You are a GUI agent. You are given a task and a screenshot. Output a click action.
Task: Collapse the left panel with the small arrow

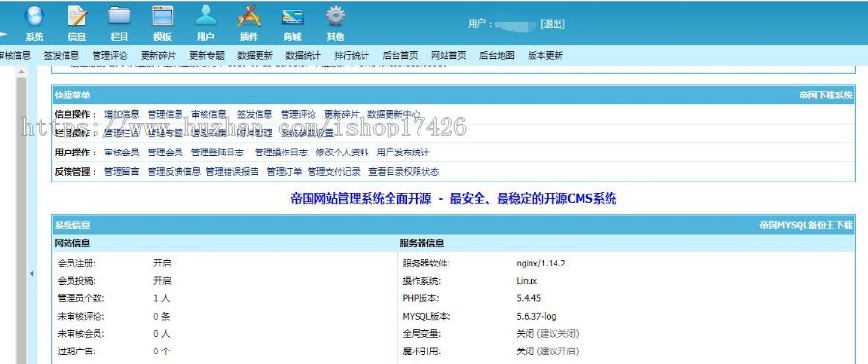pos(32,273)
